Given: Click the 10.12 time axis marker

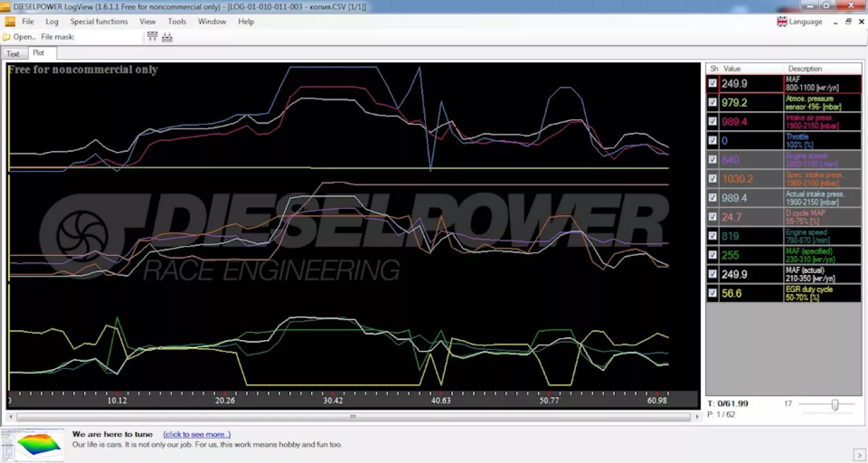Looking at the screenshot, I should (x=117, y=401).
